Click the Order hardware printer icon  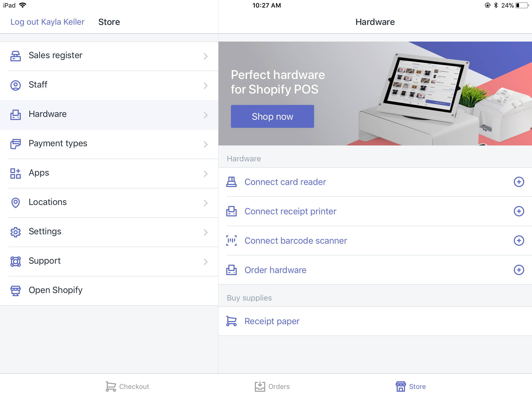(231, 270)
